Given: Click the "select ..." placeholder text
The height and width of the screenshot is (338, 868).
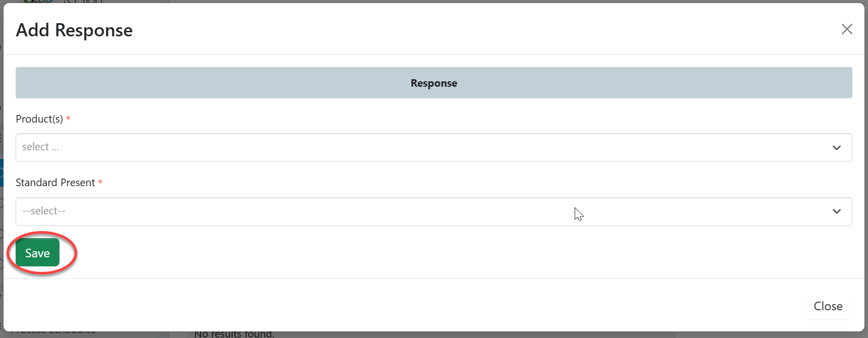Looking at the screenshot, I should (40, 147).
